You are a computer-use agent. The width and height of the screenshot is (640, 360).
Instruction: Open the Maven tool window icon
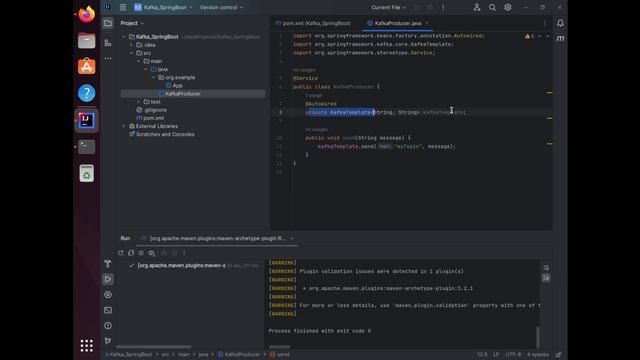click(560, 38)
